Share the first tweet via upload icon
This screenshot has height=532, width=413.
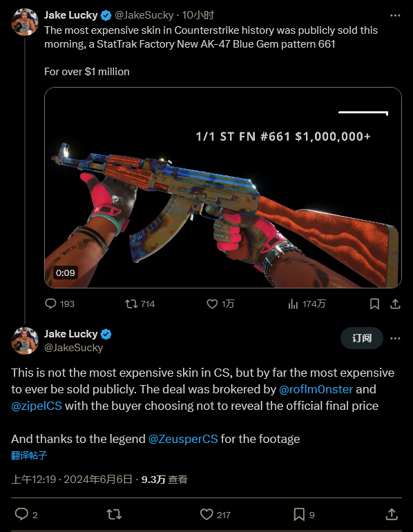[395, 304]
